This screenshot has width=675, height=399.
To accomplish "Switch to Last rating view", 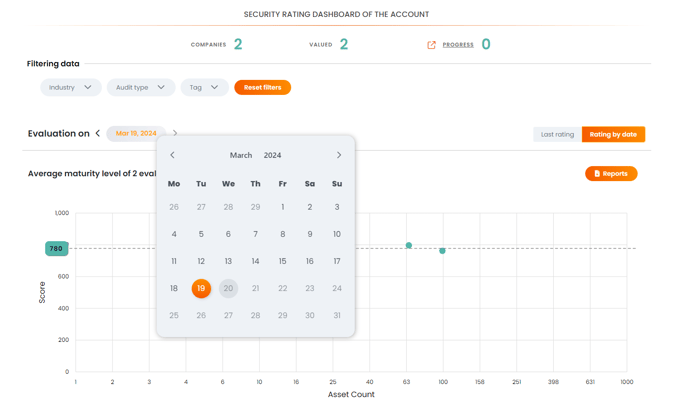I will point(557,134).
